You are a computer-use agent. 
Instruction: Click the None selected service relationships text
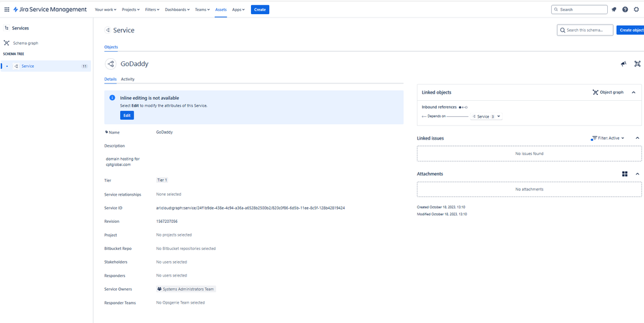click(x=168, y=194)
